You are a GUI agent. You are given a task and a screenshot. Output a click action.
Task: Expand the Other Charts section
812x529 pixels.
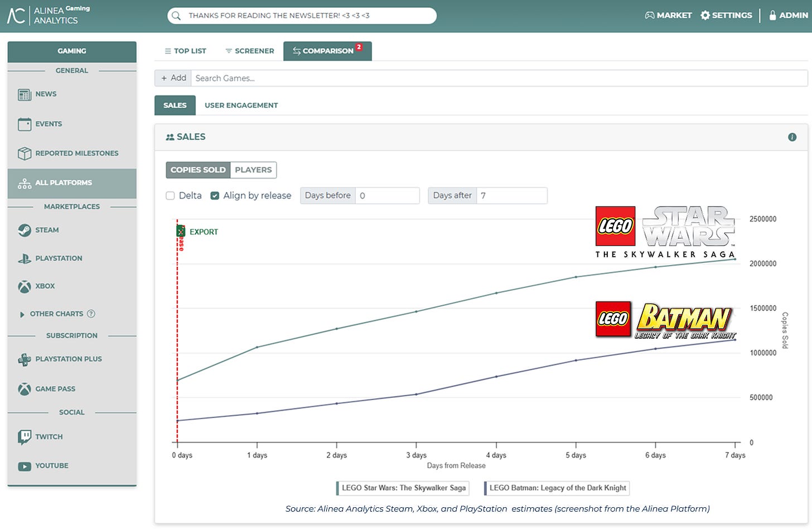coord(57,314)
